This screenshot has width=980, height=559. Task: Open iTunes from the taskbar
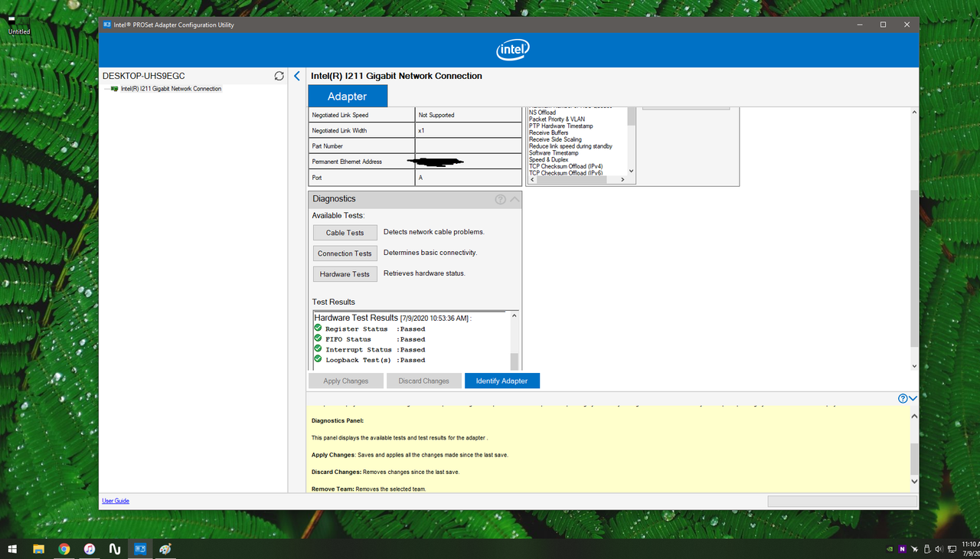coord(89,549)
